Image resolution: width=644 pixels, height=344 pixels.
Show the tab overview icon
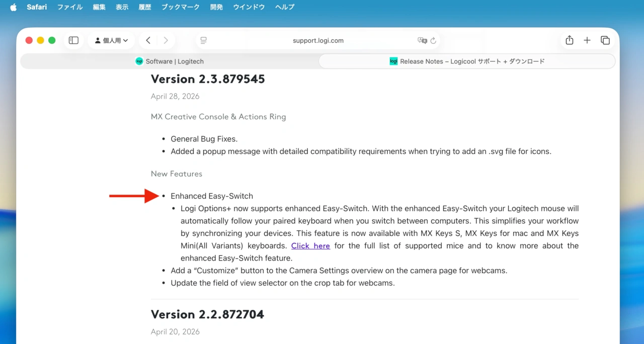[x=605, y=40]
